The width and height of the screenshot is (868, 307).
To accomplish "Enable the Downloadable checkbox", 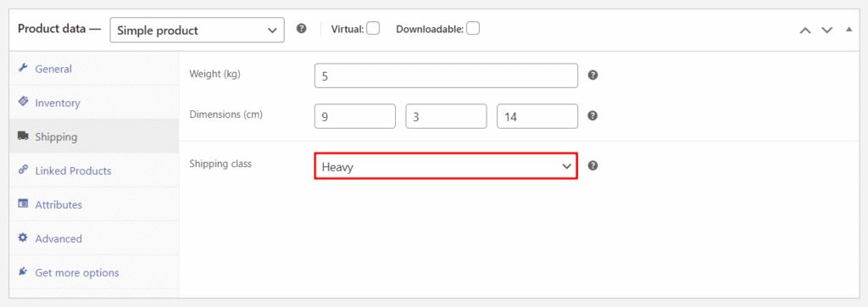I will pos(472,28).
